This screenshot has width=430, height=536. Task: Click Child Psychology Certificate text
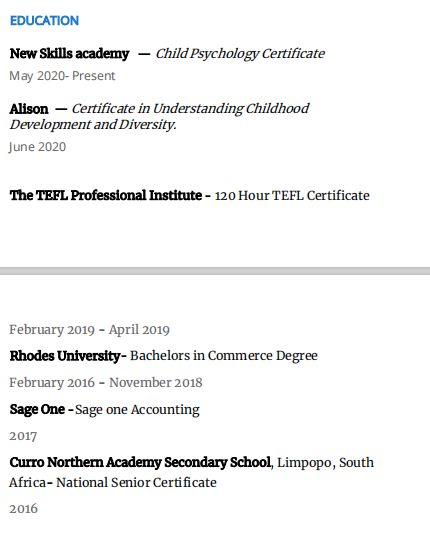click(240, 54)
